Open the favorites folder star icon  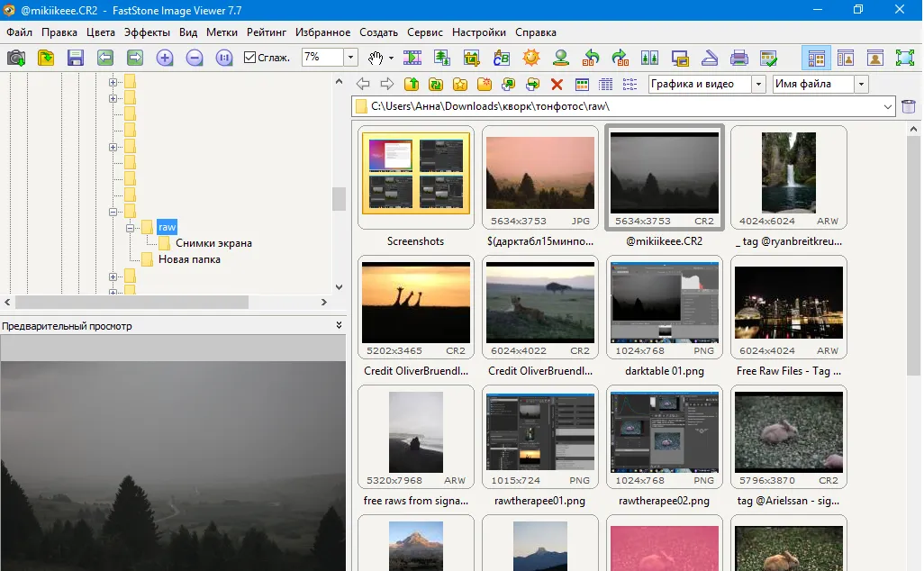point(459,85)
